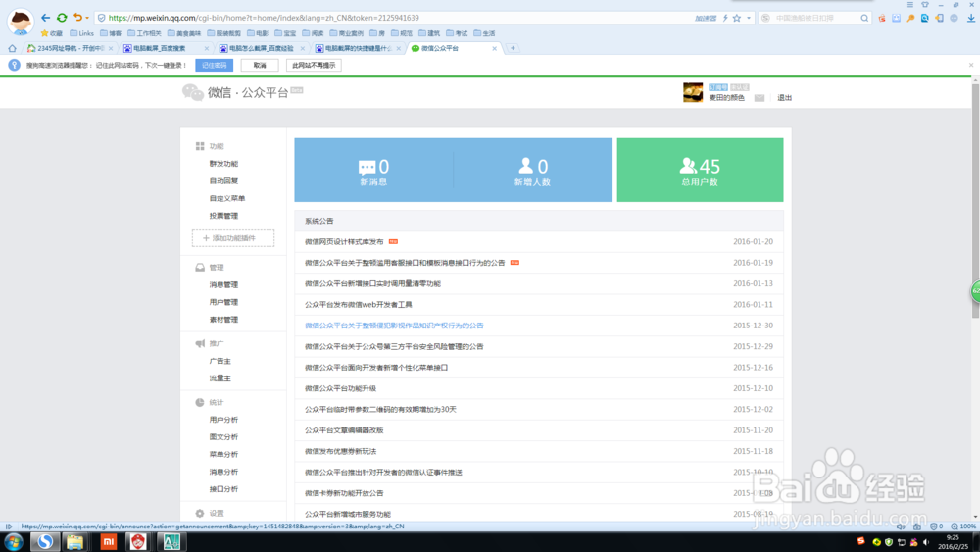Open Sogou browser in the taskbar
This screenshot has width=980, height=552.
(x=44, y=542)
